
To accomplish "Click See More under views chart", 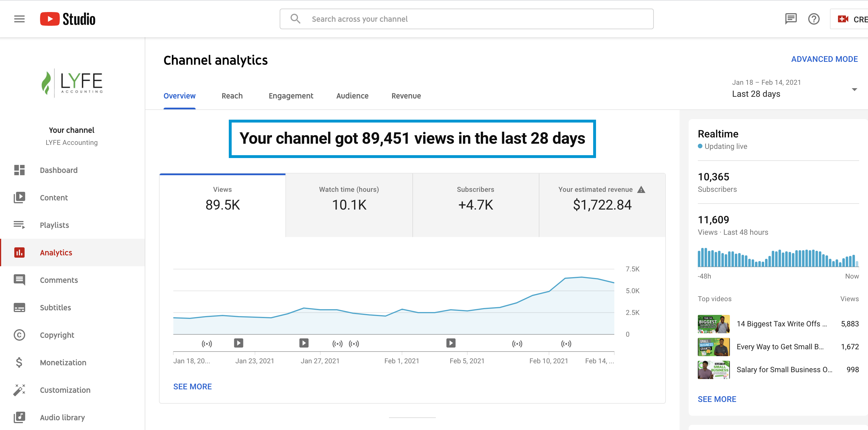I will pos(192,386).
